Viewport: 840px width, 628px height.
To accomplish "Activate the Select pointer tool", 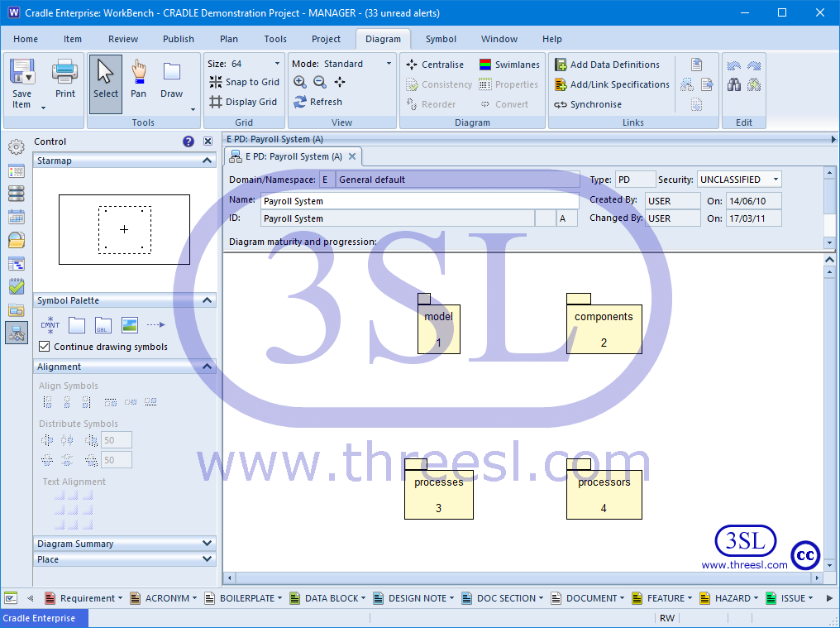I will 106,84.
